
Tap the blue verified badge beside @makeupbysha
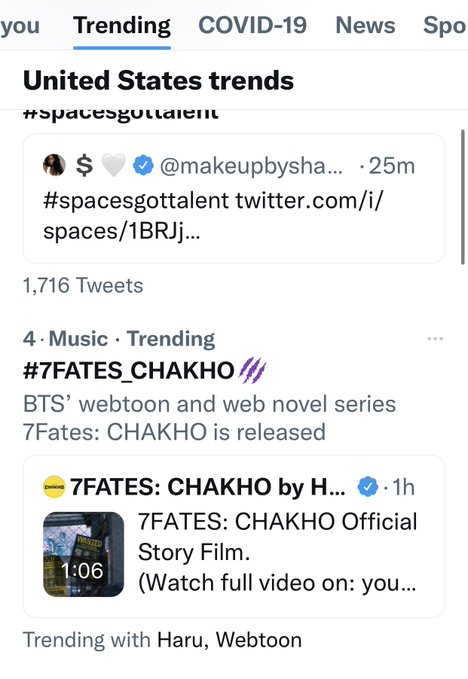(x=143, y=165)
